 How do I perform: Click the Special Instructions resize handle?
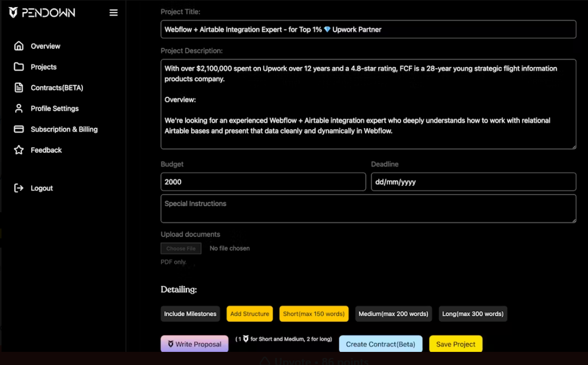[x=573, y=220]
